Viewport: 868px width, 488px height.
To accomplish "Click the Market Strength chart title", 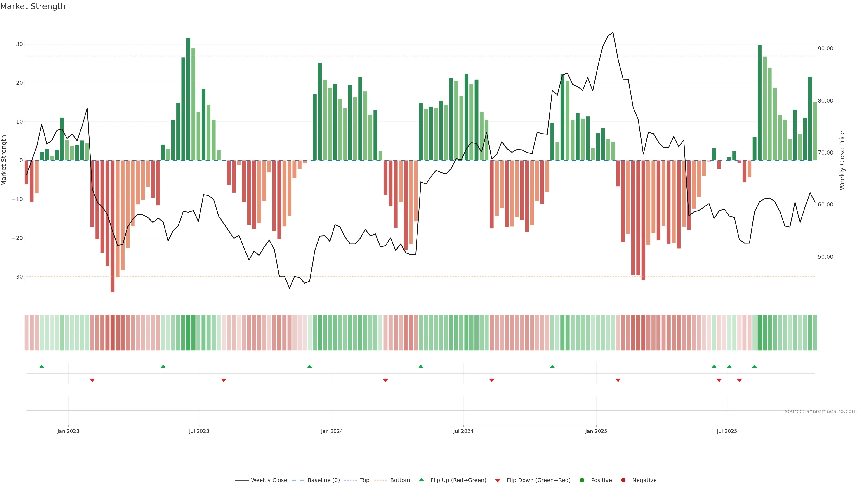I will tap(33, 6).
